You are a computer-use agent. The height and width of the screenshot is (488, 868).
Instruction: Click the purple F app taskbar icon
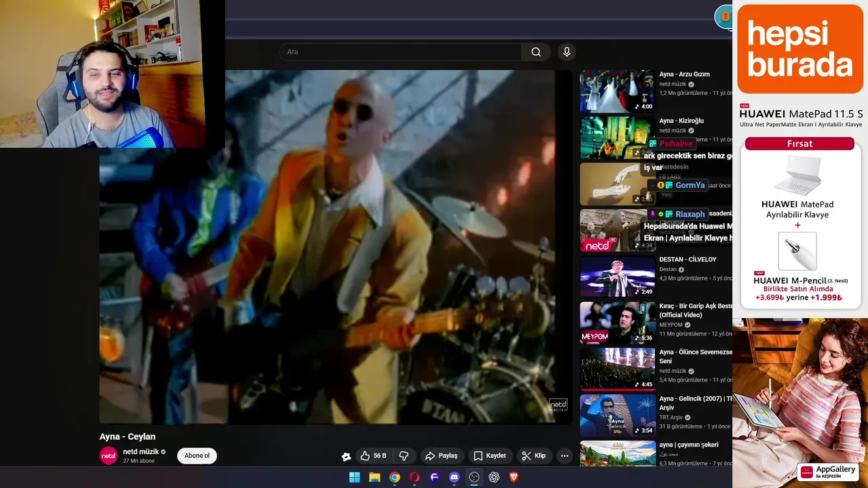coord(435,477)
